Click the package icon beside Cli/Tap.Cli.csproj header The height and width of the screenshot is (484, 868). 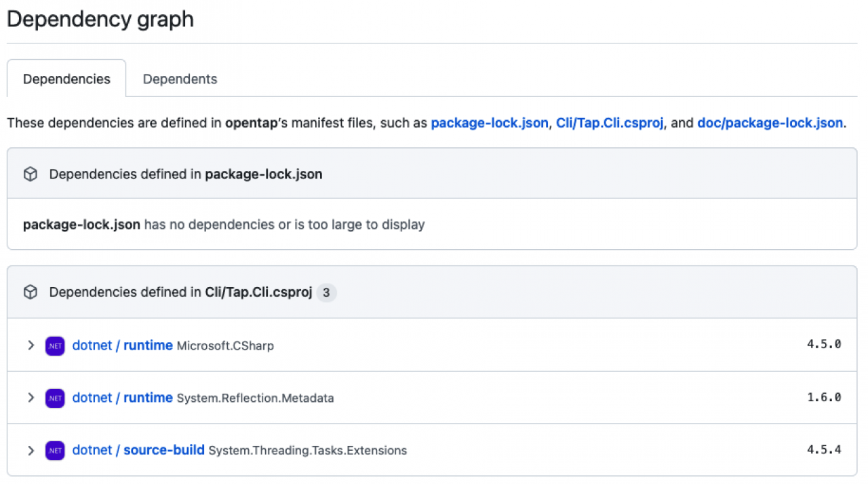pyautogui.click(x=30, y=293)
